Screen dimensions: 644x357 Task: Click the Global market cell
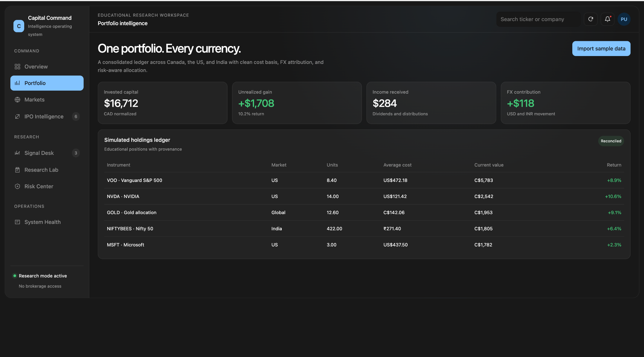click(x=278, y=212)
